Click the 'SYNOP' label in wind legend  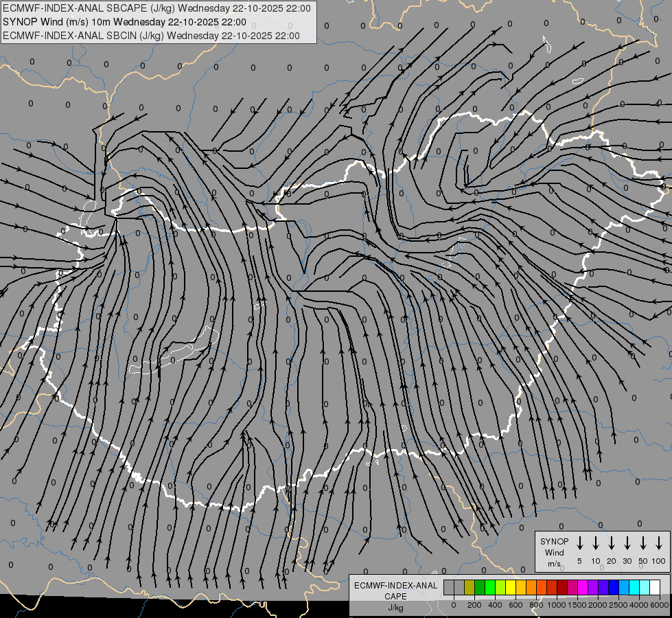tap(554, 541)
